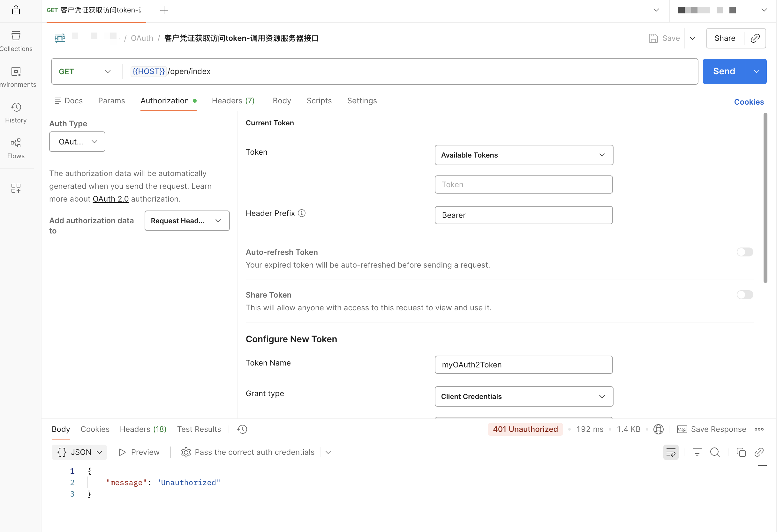784x532 pixels.
Task: Toggle word wrap in response viewer
Action: (671, 452)
